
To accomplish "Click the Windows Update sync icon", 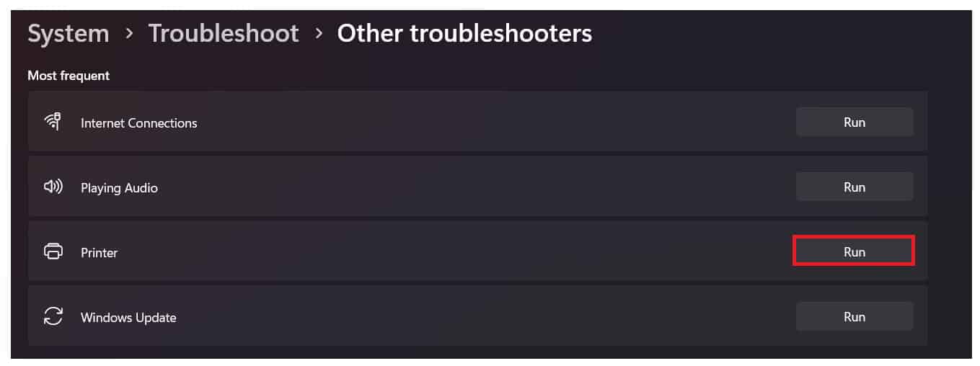I will tap(53, 317).
